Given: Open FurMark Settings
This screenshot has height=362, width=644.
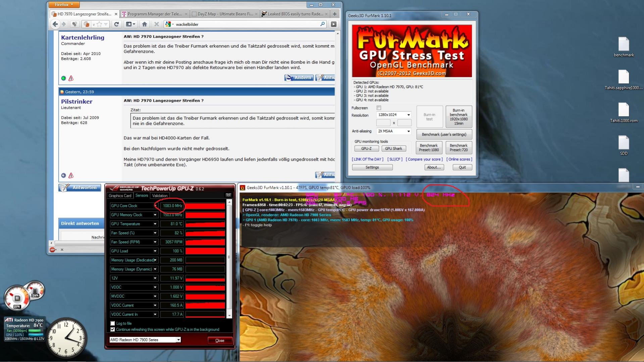Looking at the screenshot, I should click(372, 167).
